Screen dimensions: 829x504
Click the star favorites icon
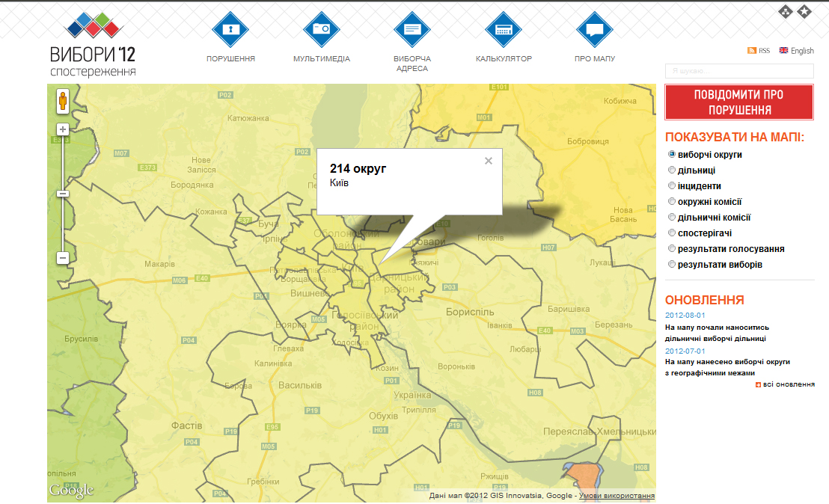pyautogui.click(x=804, y=11)
